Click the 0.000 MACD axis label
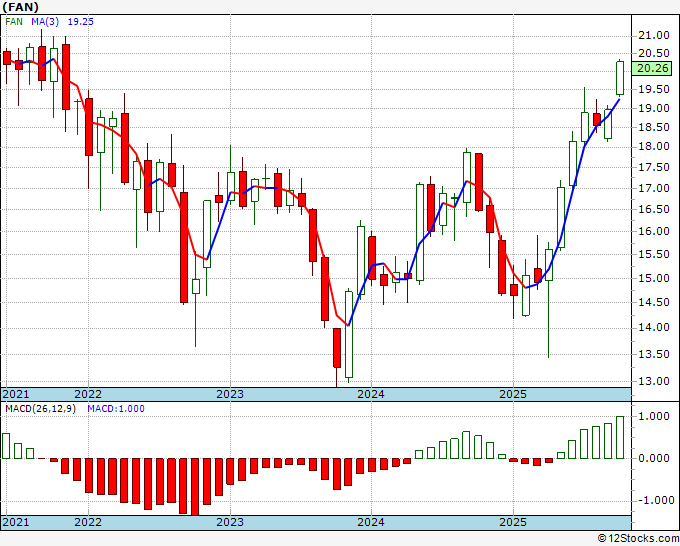The width and height of the screenshot is (680, 546). click(x=654, y=458)
